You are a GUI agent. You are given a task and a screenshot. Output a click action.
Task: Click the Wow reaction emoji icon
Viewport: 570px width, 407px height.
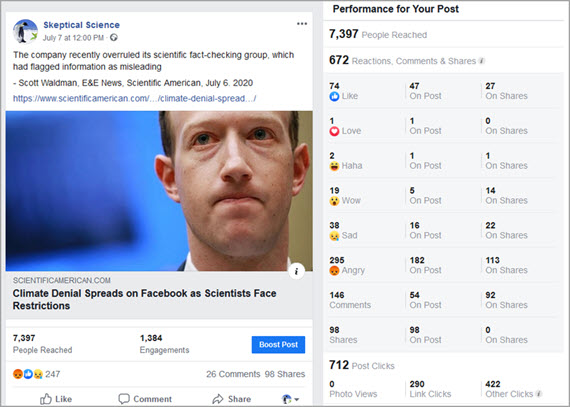[x=334, y=201]
